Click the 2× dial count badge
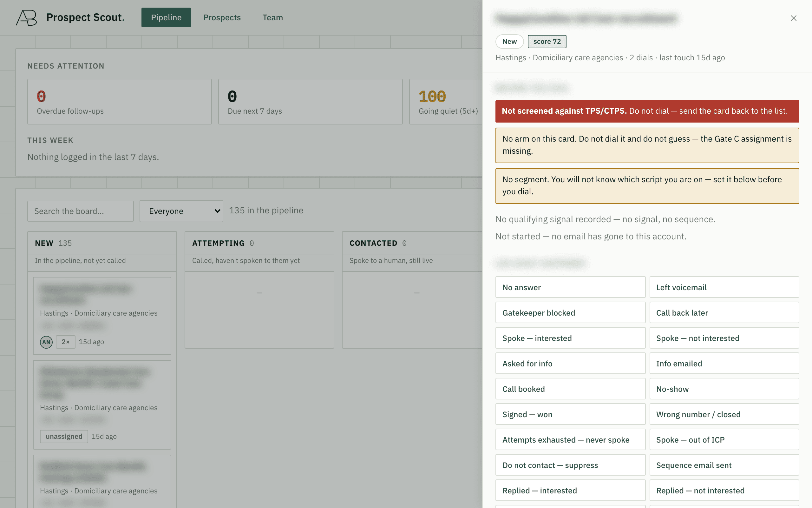 65,342
